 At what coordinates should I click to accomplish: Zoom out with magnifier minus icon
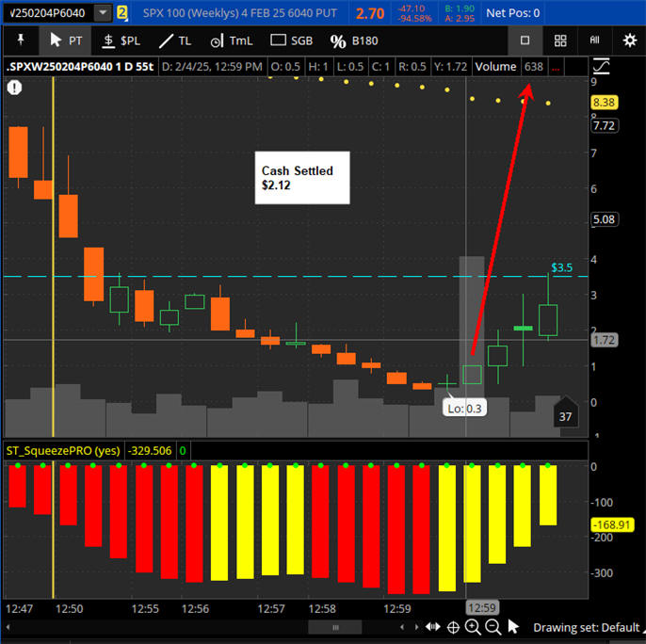point(493,627)
